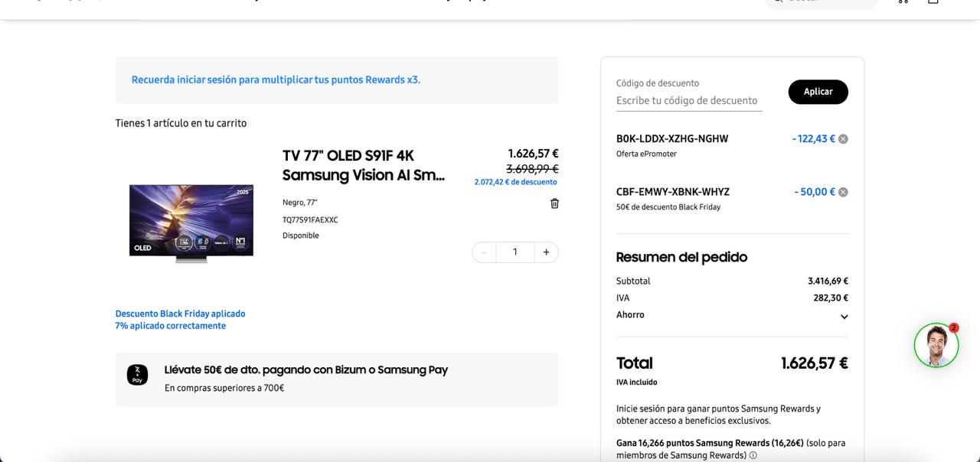Remove coupon B0K-LDDX-XZHG-NGHW
The height and width of the screenshot is (462, 980).
843,139
